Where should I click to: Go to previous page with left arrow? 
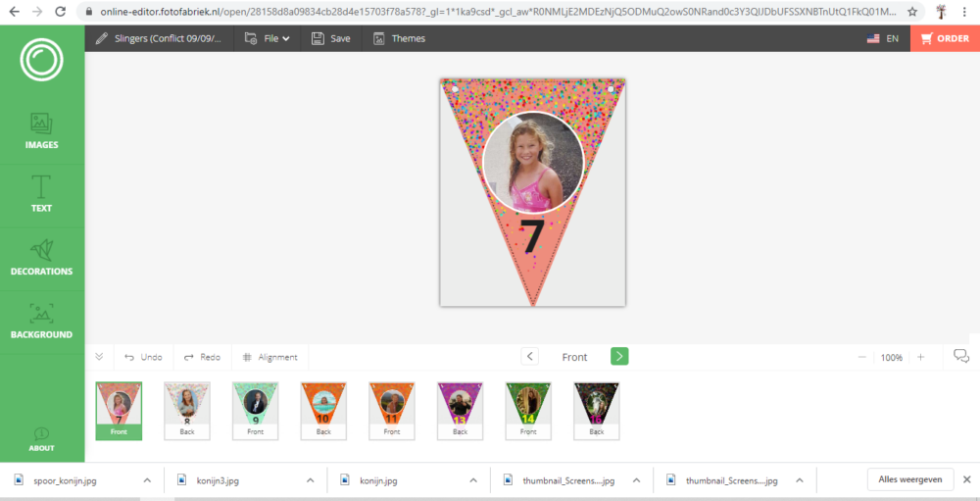pos(529,357)
